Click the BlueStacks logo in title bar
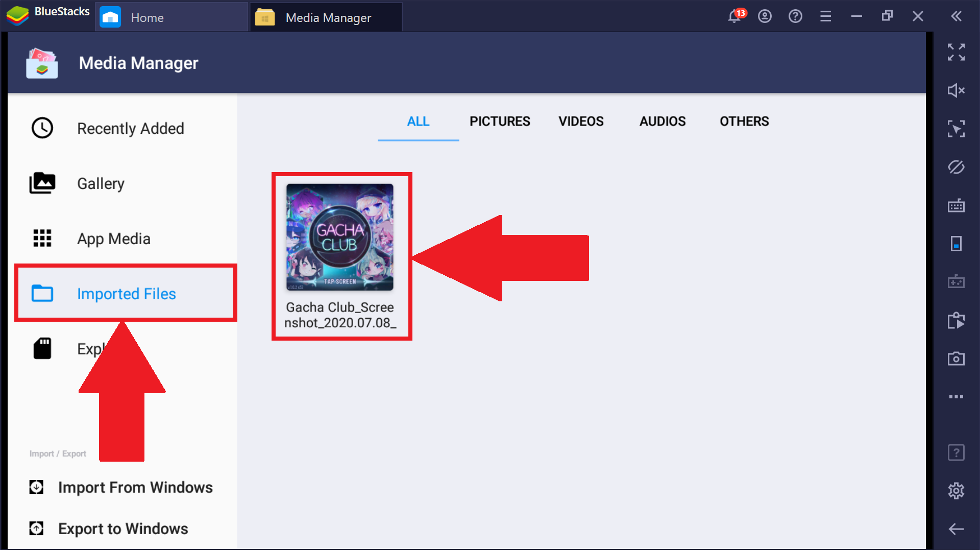This screenshot has width=980, height=550. [x=17, y=15]
